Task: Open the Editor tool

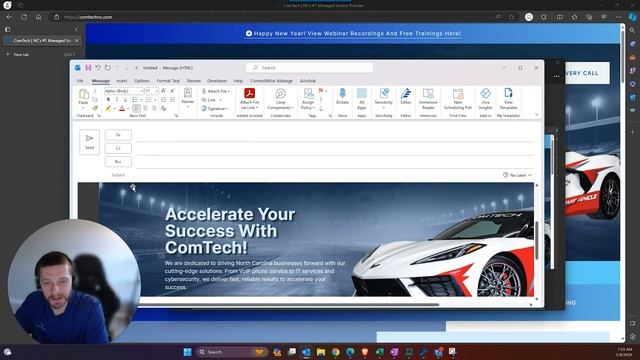Action: [x=406, y=96]
